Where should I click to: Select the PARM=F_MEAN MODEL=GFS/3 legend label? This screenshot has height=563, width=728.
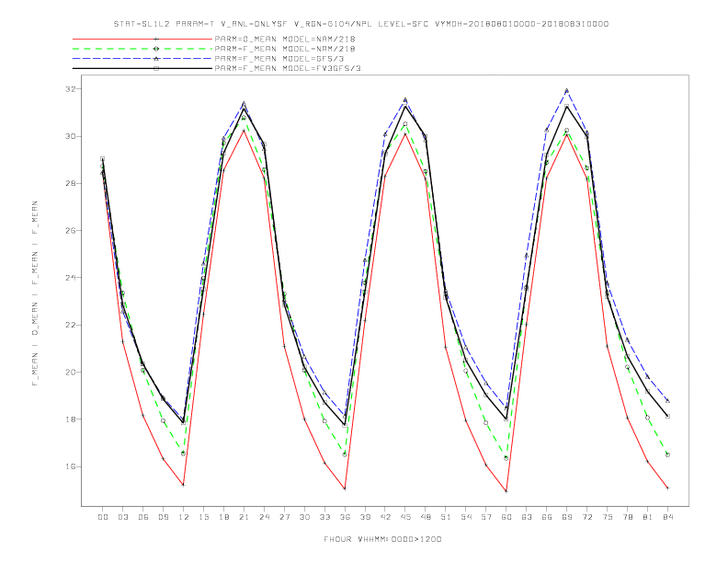[279, 59]
